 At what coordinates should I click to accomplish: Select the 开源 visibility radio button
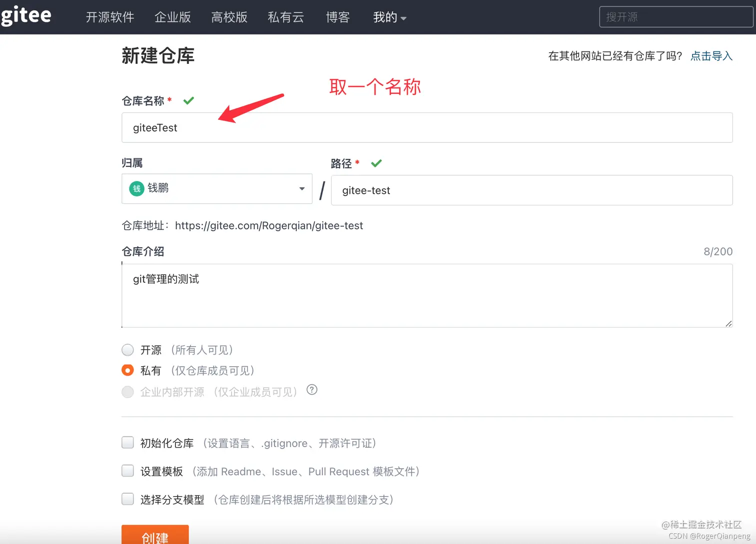click(127, 350)
